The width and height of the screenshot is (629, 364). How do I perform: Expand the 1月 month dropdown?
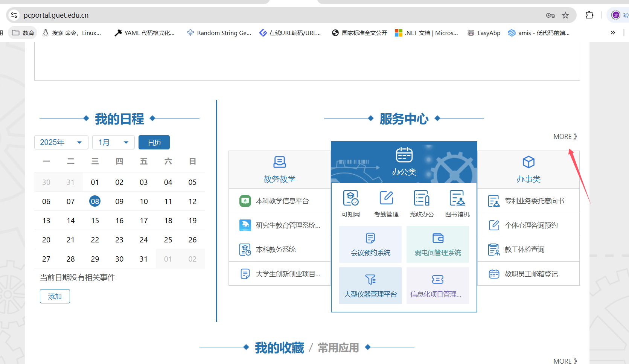pos(113,142)
